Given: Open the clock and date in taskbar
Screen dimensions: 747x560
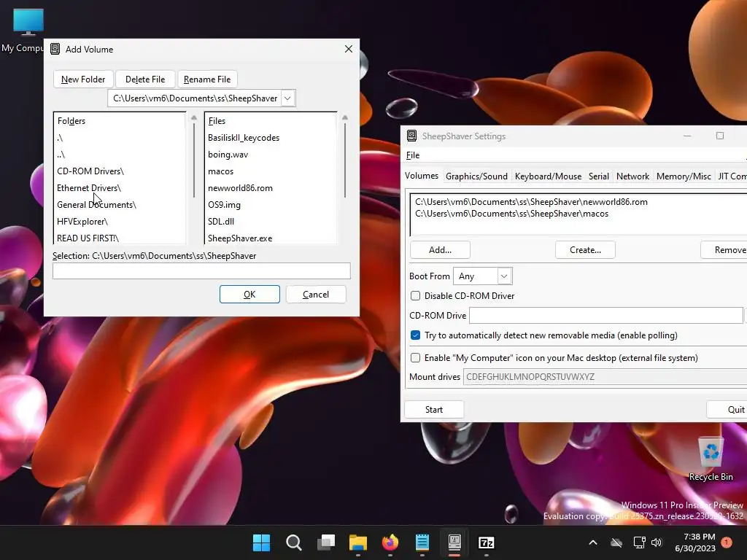Looking at the screenshot, I should click(695, 542).
